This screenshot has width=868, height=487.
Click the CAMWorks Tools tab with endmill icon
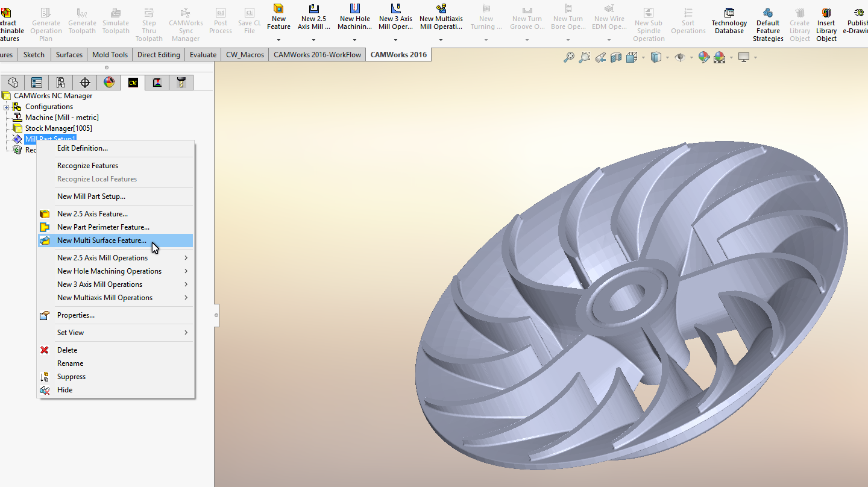pyautogui.click(x=181, y=83)
